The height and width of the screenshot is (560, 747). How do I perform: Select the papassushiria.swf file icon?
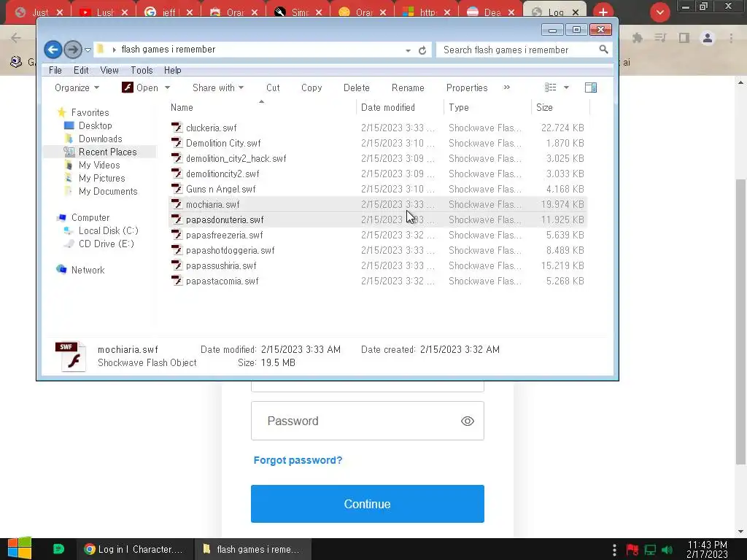(x=177, y=265)
